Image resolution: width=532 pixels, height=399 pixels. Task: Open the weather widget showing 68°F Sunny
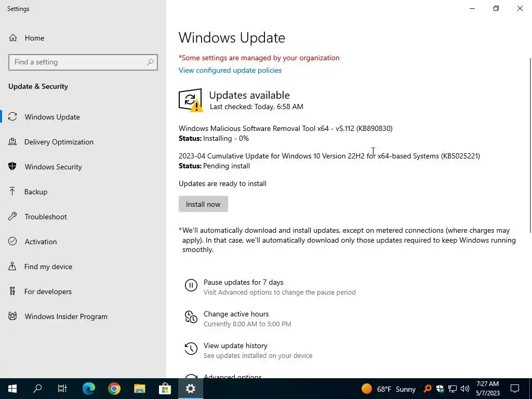(389, 389)
